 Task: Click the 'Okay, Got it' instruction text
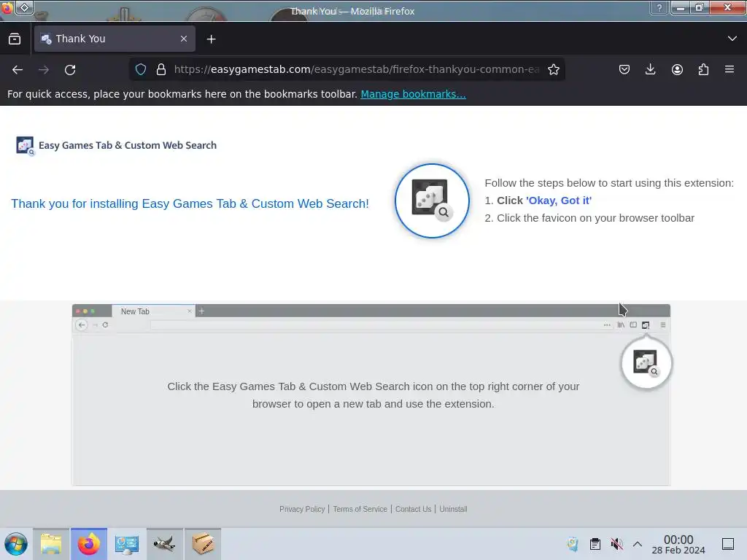(x=558, y=201)
